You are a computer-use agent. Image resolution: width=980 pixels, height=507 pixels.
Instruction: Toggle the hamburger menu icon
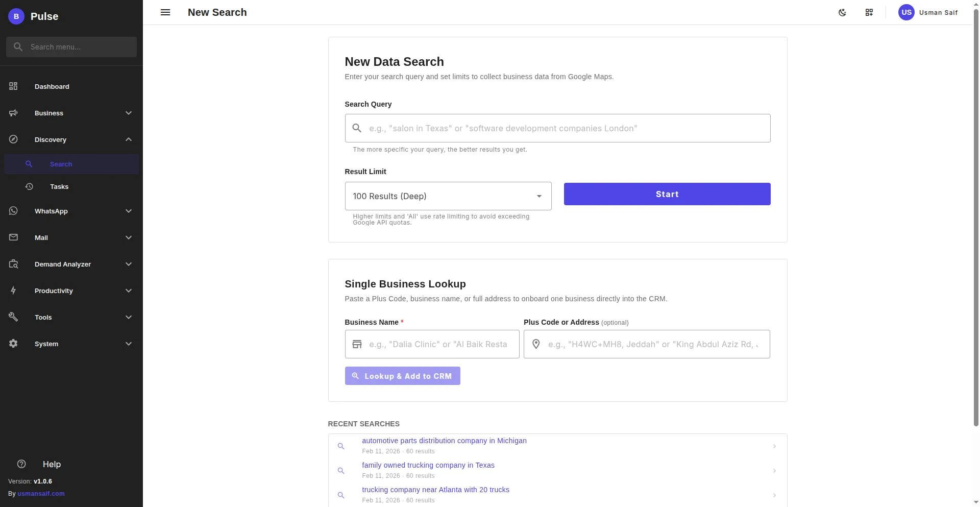point(165,12)
